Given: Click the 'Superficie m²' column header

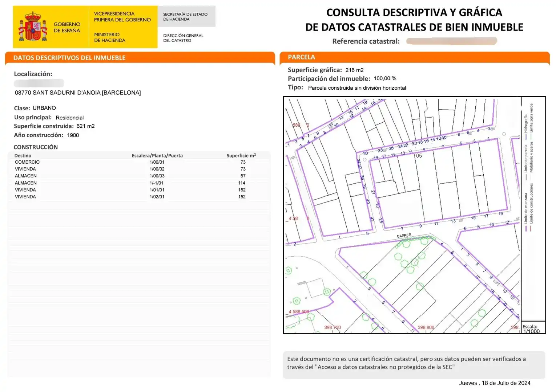Looking at the screenshot, I should 241,155.
